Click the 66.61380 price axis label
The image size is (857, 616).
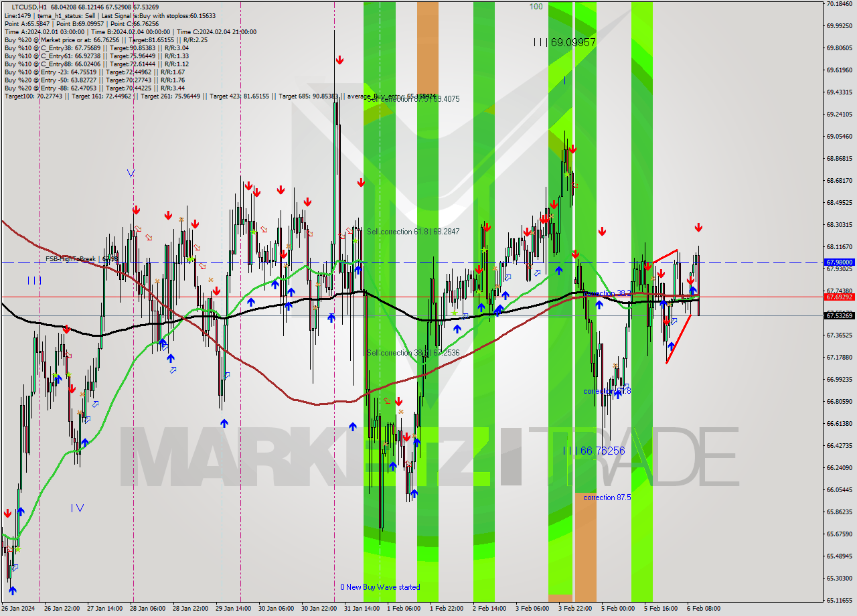tap(839, 424)
